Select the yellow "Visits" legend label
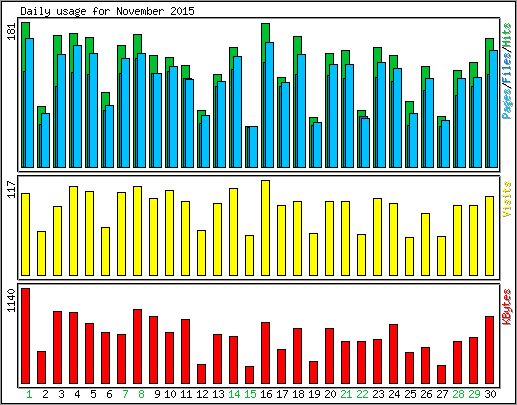 coord(507,199)
